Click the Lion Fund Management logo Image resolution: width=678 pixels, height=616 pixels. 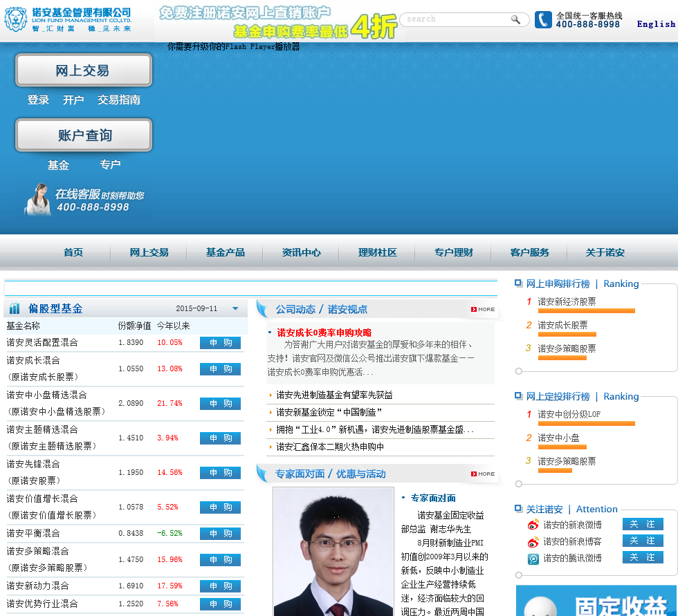[x=68, y=19]
